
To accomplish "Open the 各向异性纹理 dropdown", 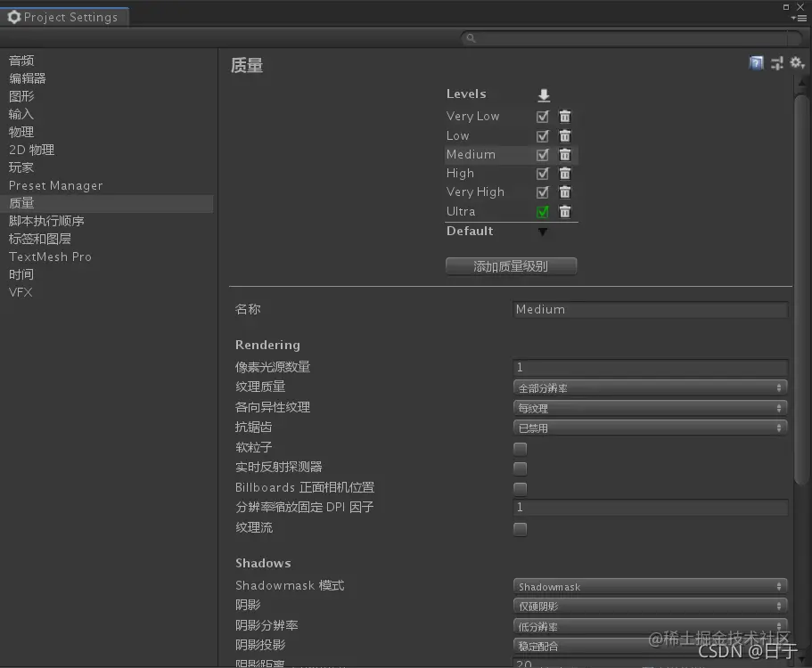I will [x=650, y=408].
